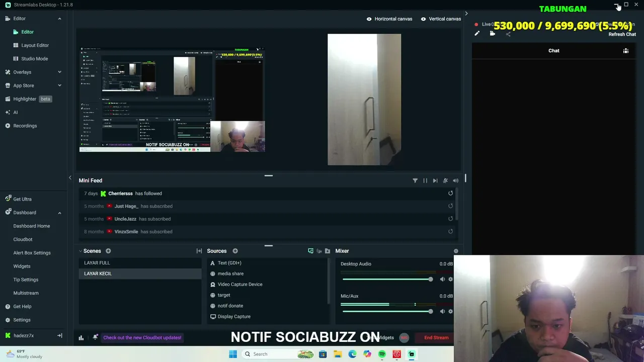
Task: Click the Cloudbot updates notification
Action: 142,337
